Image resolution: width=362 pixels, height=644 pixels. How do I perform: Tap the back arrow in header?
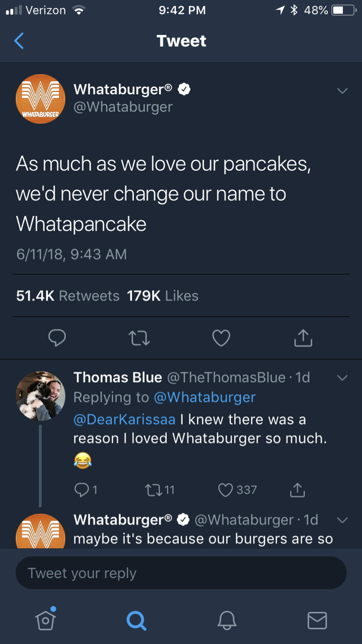[x=19, y=41]
